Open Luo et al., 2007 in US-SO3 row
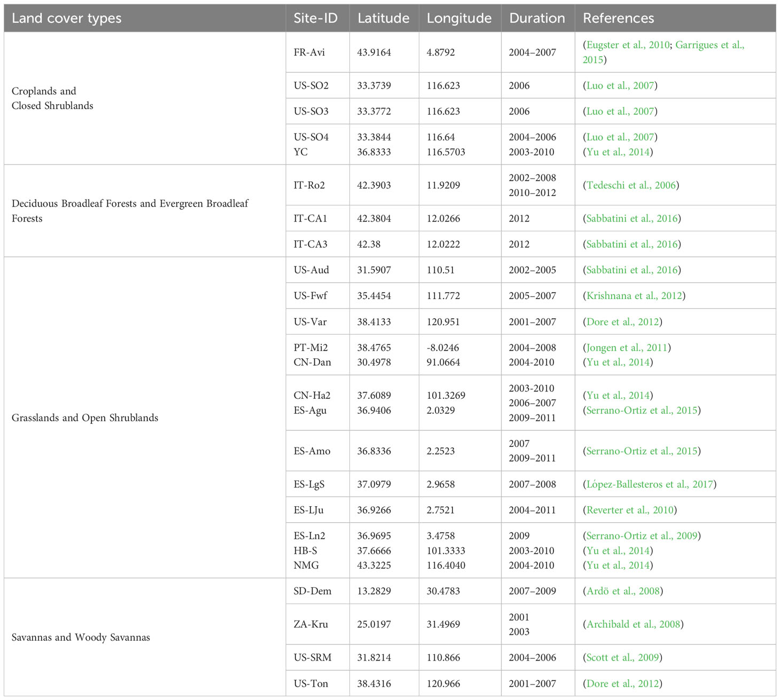780x700 pixels. [x=620, y=112]
